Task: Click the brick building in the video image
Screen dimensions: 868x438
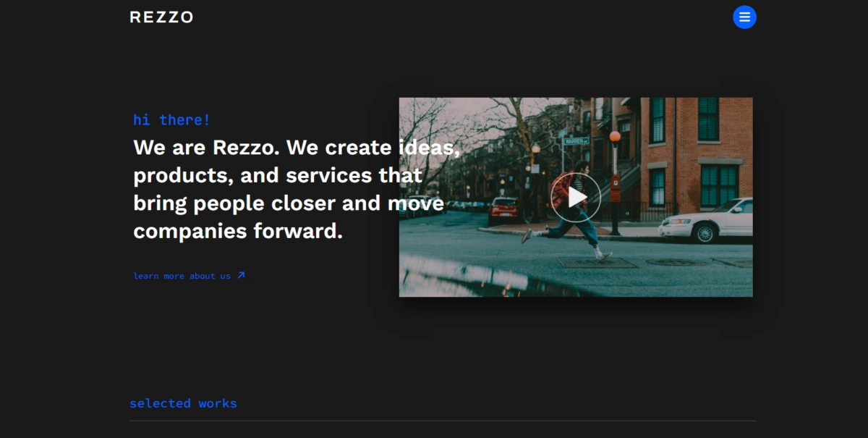Action: pyautogui.click(x=694, y=145)
